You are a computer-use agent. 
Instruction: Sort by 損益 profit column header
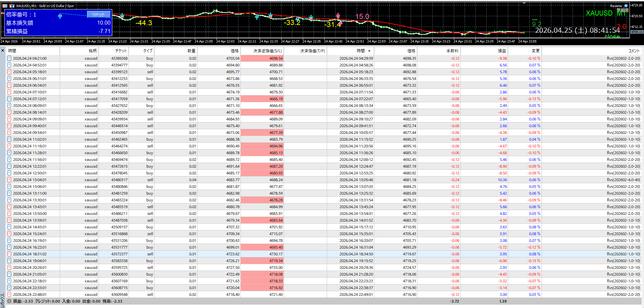click(502, 51)
